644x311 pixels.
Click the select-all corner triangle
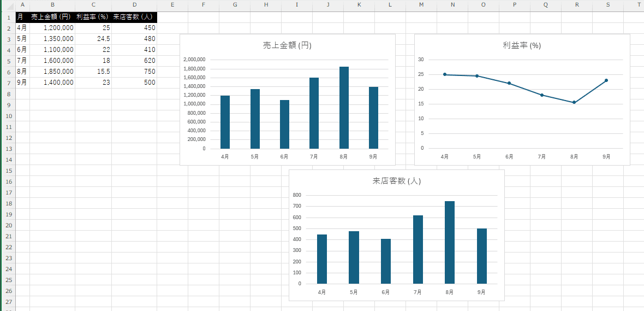pos(8,5)
